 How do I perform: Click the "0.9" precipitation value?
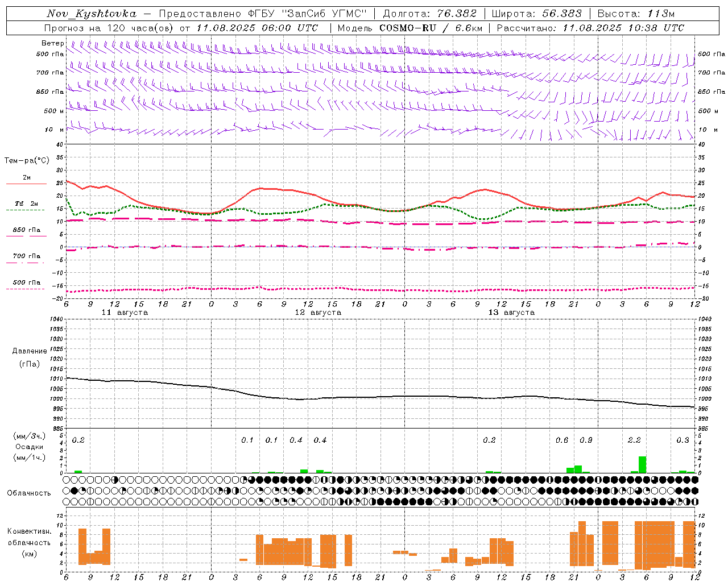click(586, 440)
